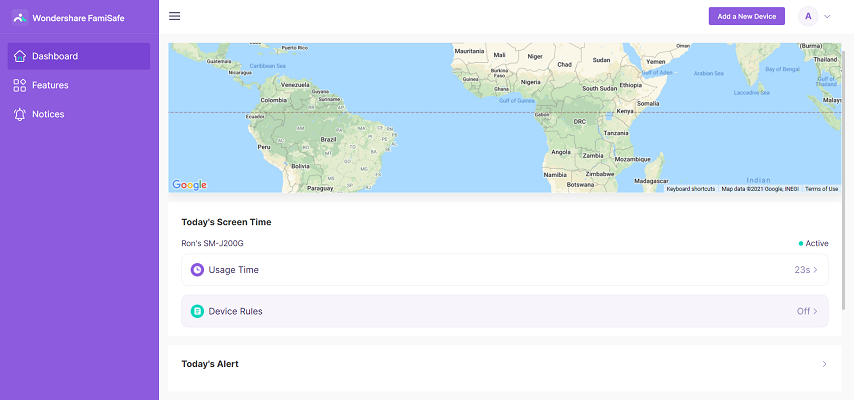Expand Today's Alert section chevron
854x400 pixels.
pos(825,364)
